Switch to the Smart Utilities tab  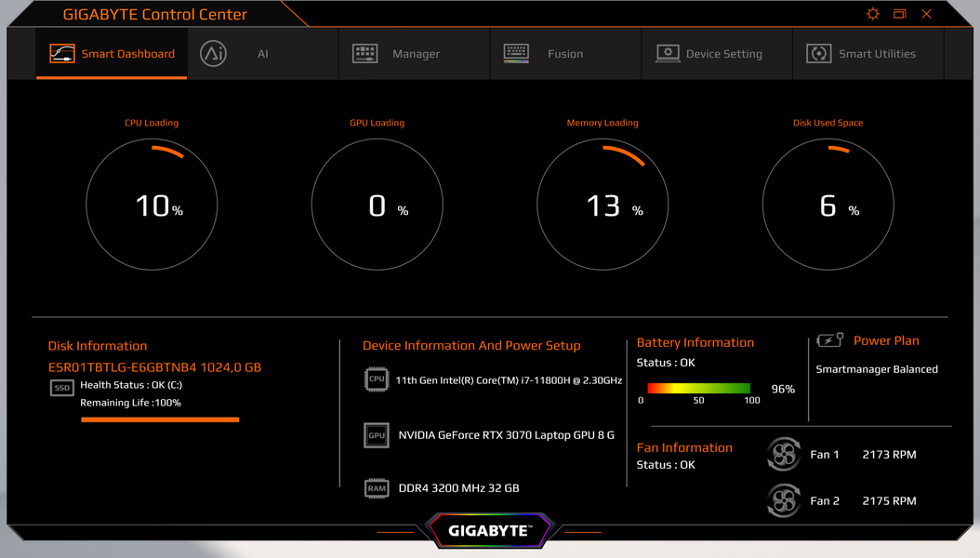coord(868,54)
